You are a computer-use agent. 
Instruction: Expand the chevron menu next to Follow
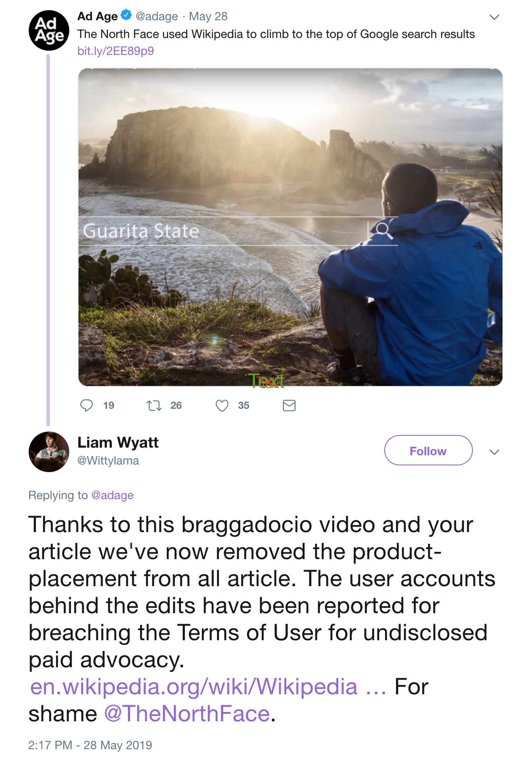[494, 452]
